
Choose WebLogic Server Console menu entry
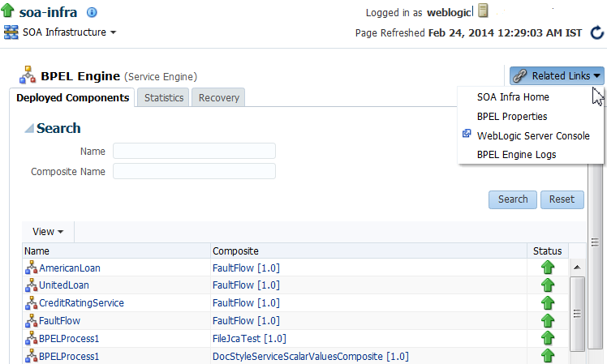click(533, 135)
